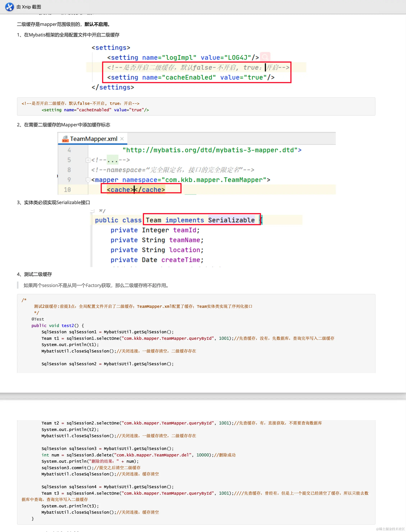Click line number 4 in the gutter
Image resolution: width=406 pixels, height=532 pixels.
click(x=69, y=150)
